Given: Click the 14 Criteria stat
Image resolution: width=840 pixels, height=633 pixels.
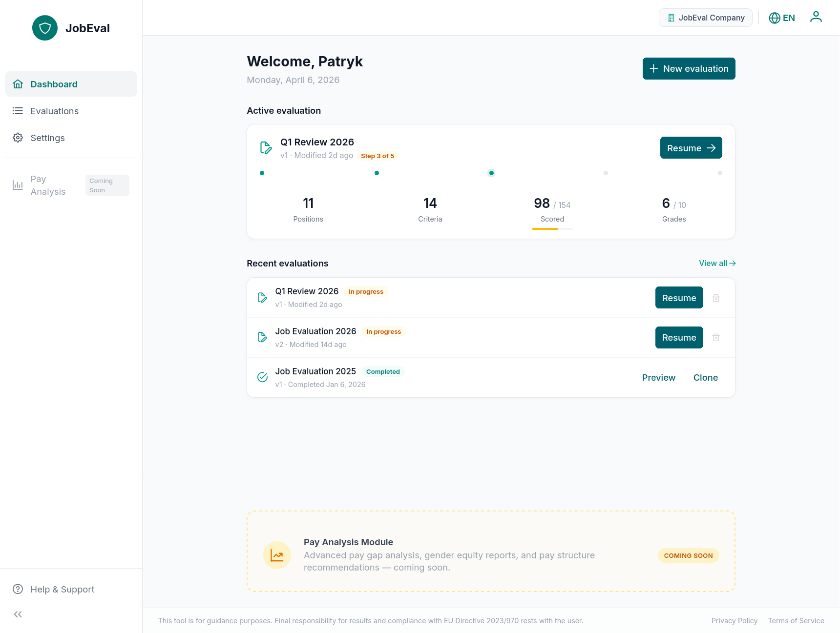Looking at the screenshot, I should point(430,209).
